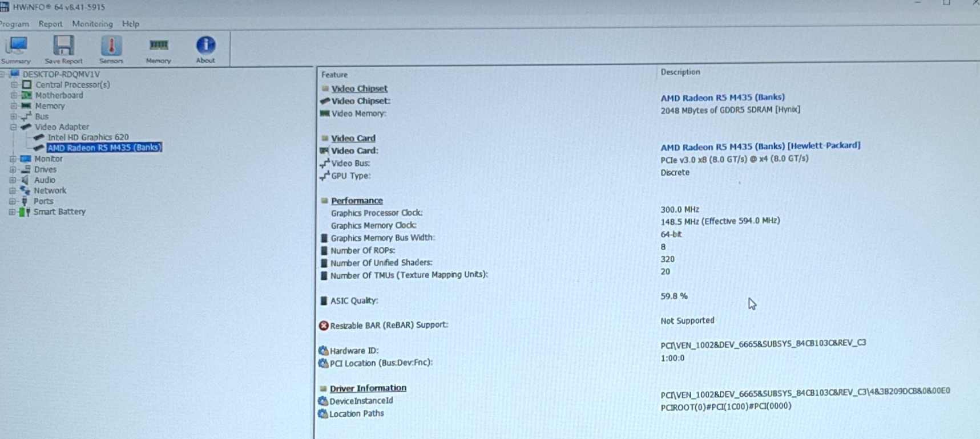Click the Save Report floppy icon
The width and height of the screenshot is (980, 439).
click(x=63, y=46)
